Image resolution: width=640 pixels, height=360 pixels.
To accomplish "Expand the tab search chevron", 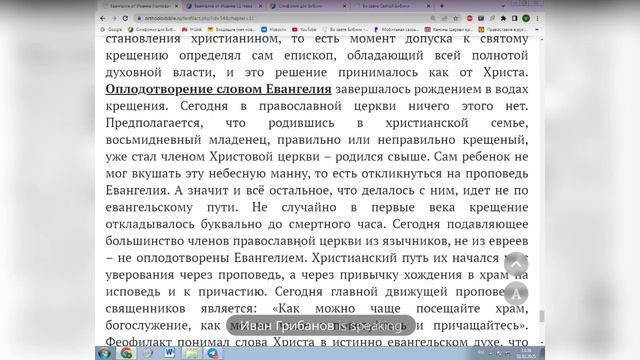I will click(503, 6).
